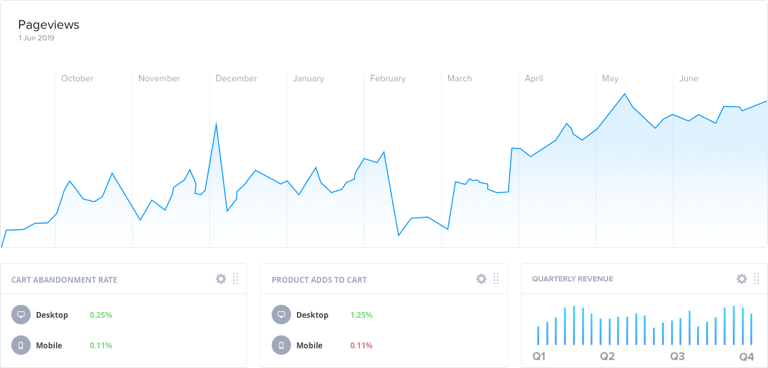Select the February label on Pageviews chart
768x368 pixels.
point(388,78)
